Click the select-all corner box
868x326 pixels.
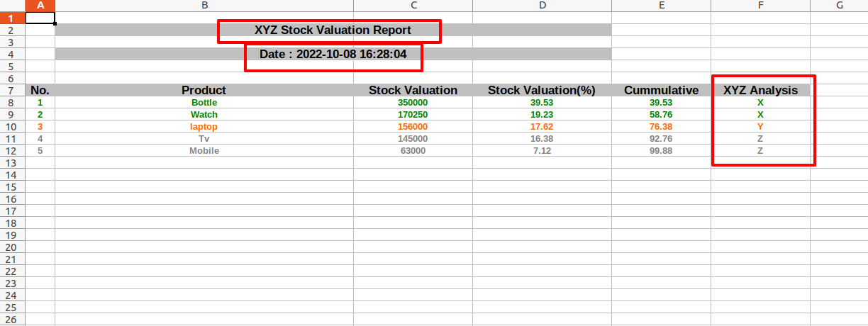point(13,6)
